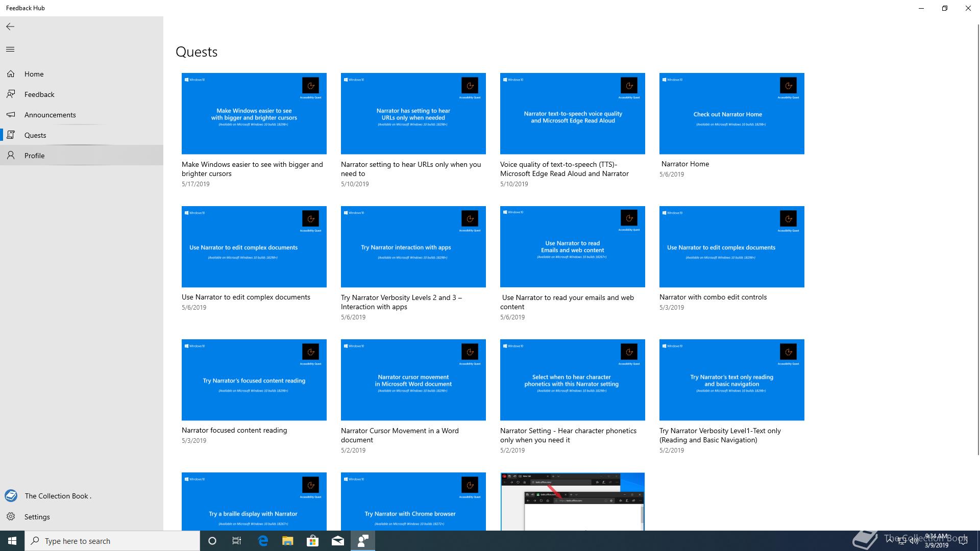This screenshot has height=551, width=980.
Task: Open the Windows Start menu
Action: point(12,541)
